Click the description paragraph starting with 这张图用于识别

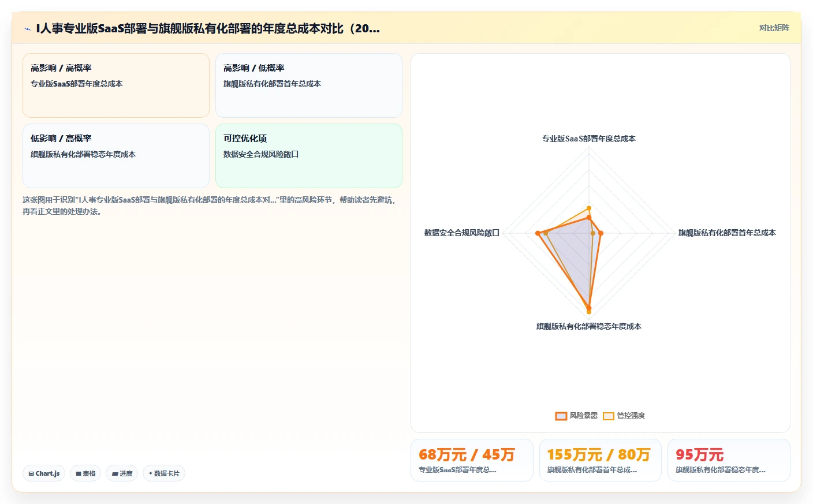(x=209, y=206)
